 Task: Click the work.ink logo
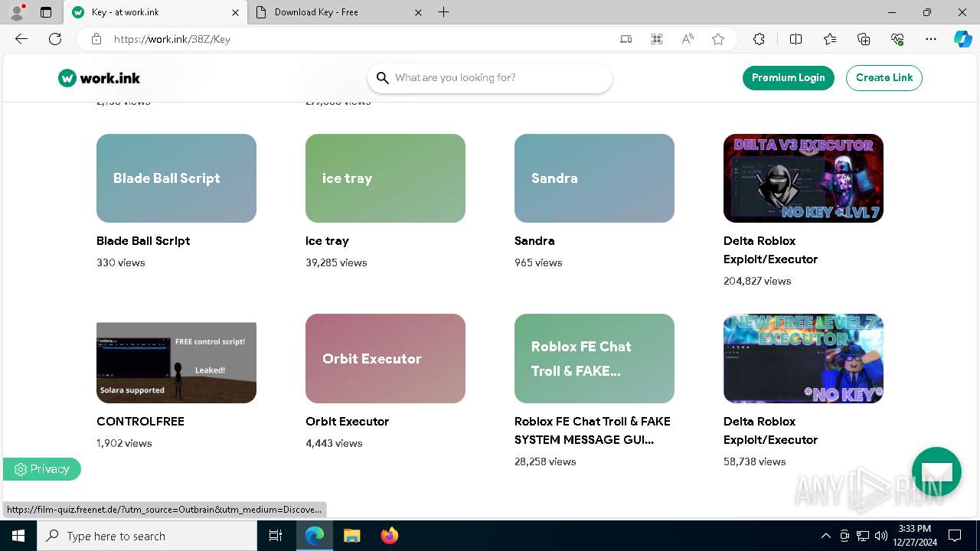(x=100, y=78)
